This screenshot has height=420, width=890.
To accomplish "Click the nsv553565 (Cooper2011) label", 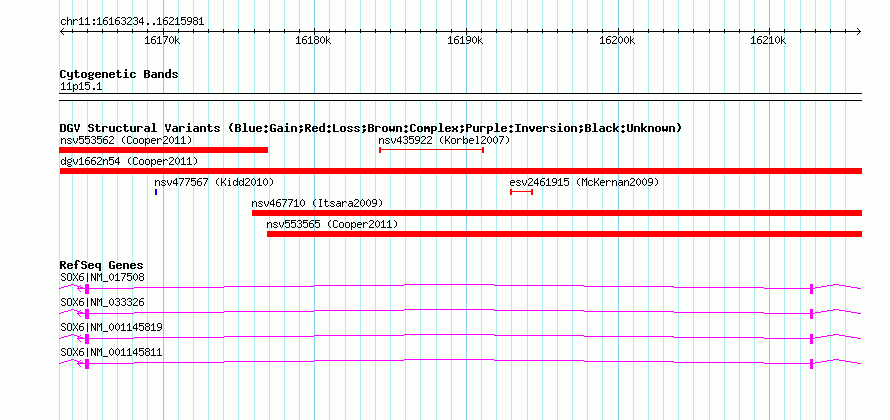I will coord(332,225).
